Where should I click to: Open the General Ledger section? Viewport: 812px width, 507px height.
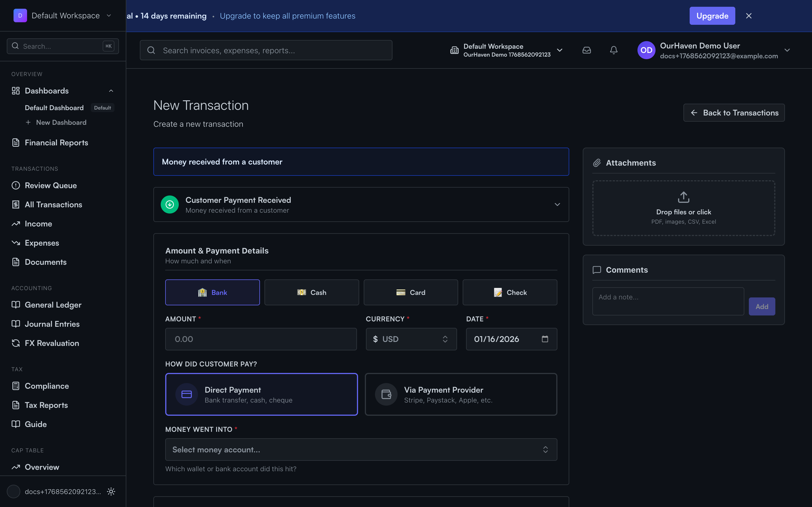coord(53,304)
